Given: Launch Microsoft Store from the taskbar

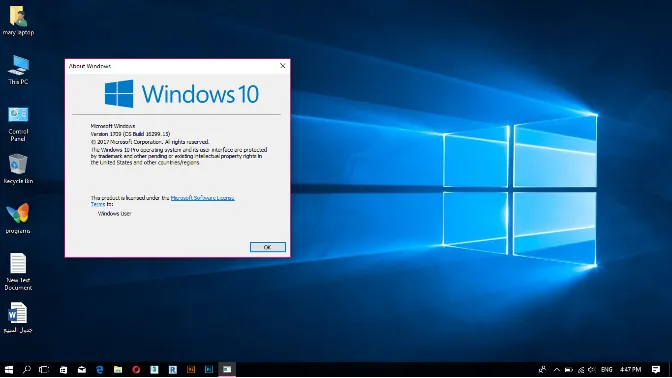Looking at the screenshot, I should (63, 369).
